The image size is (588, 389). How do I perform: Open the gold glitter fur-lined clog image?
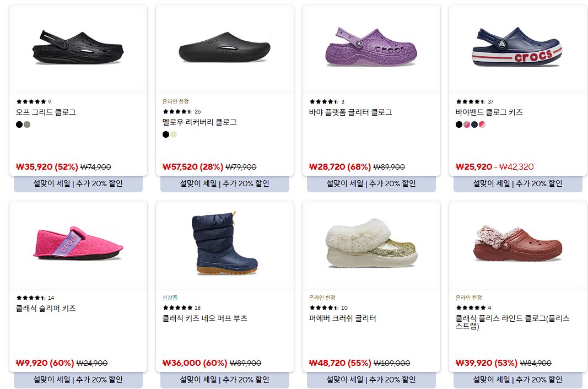[x=371, y=243]
